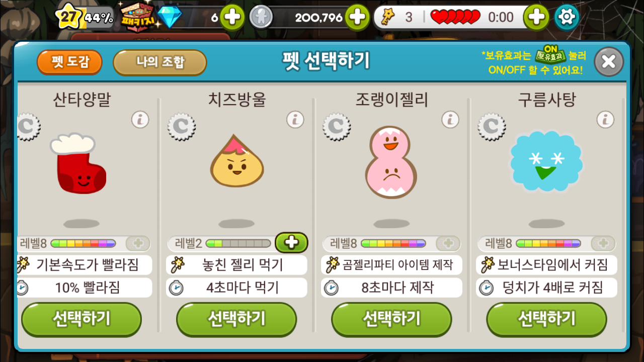Close the pet selection dialog
The height and width of the screenshot is (362, 644).
(609, 62)
